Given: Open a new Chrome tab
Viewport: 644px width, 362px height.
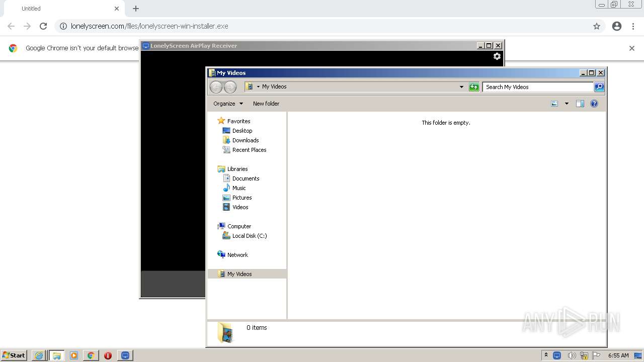Looking at the screenshot, I should (136, 9).
